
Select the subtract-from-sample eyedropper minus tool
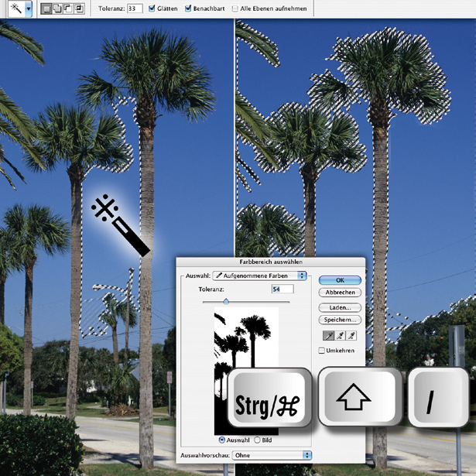(x=351, y=335)
